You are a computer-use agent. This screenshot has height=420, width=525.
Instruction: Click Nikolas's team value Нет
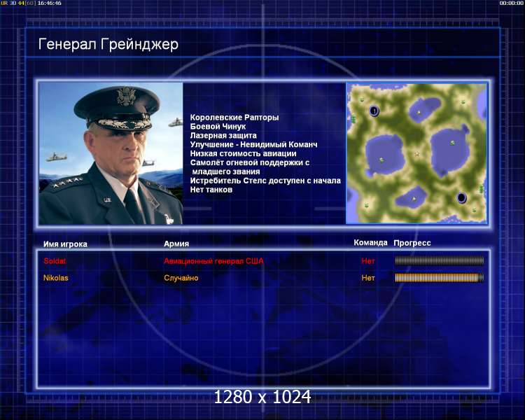[368, 278]
